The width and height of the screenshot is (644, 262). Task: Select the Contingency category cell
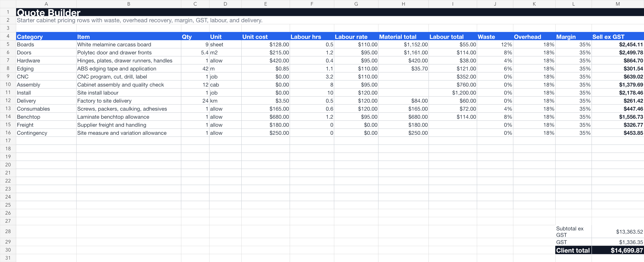tap(46, 133)
